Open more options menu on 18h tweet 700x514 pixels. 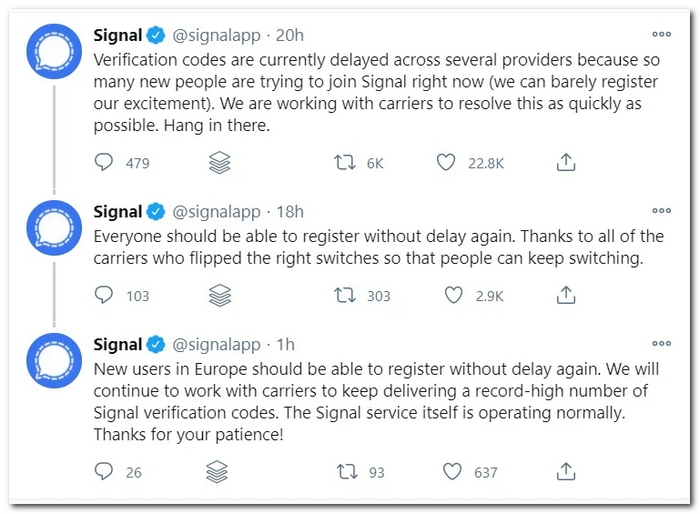click(x=661, y=211)
